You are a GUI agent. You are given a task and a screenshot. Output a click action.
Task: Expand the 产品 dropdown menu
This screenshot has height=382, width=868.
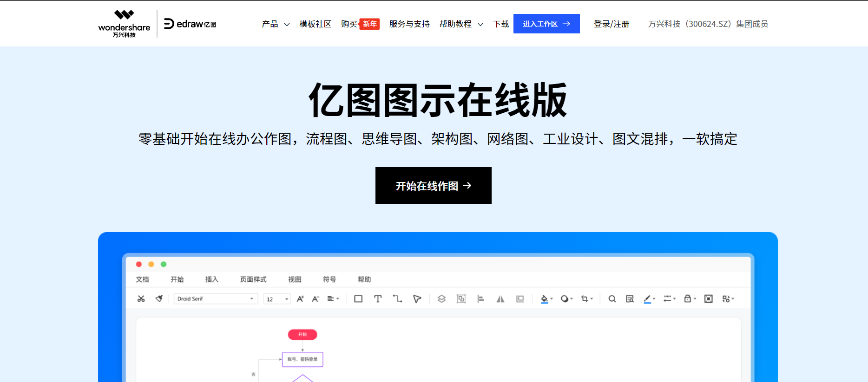[276, 24]
